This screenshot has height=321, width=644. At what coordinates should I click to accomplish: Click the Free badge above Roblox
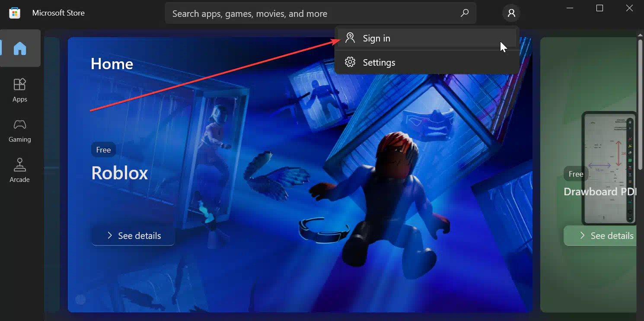(103, 150)
